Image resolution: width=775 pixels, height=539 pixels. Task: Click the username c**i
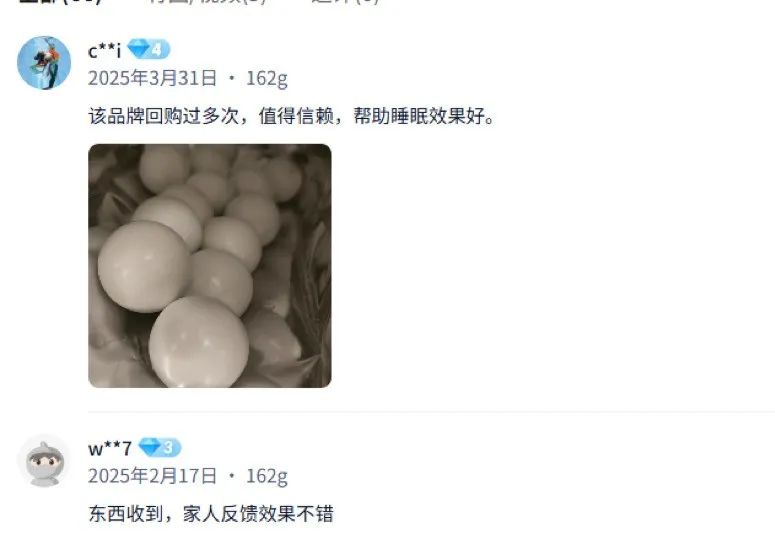tap(104, 51)
